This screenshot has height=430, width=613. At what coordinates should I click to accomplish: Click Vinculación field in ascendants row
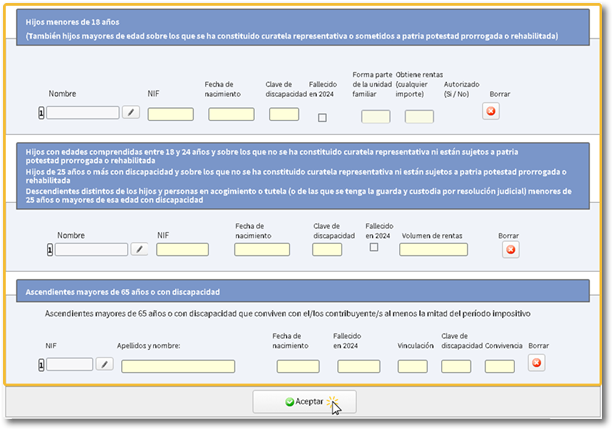coord(413,366)
